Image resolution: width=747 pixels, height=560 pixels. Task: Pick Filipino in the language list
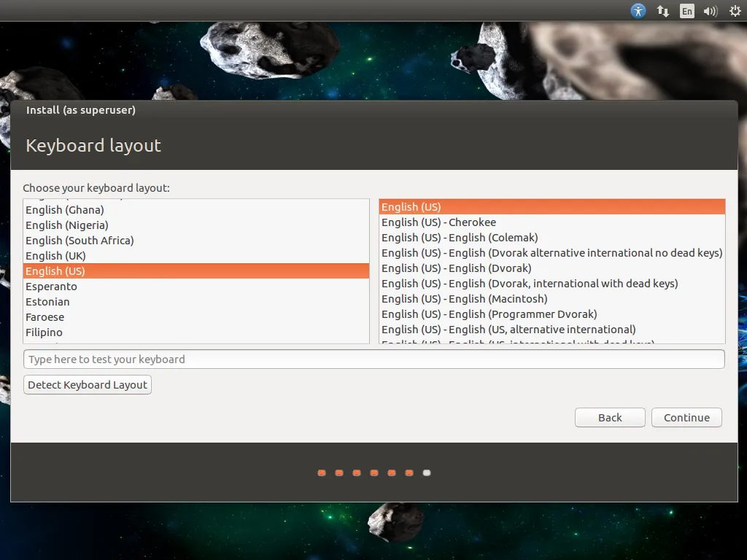(44, 332)
